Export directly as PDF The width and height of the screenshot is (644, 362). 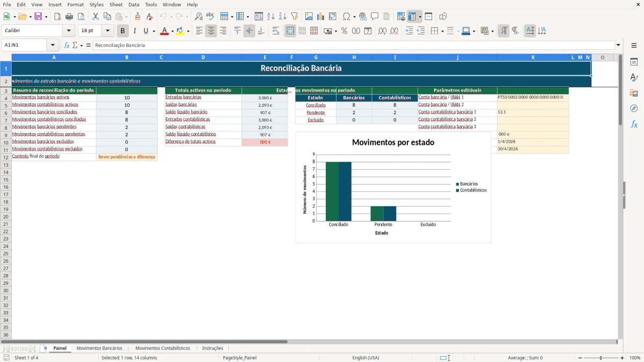57,17
